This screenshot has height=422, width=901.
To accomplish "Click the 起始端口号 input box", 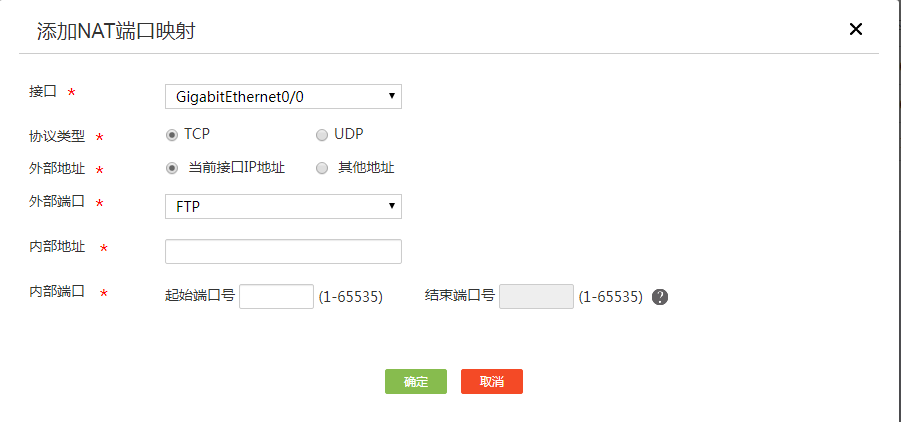I will click(x=277, y=296).
